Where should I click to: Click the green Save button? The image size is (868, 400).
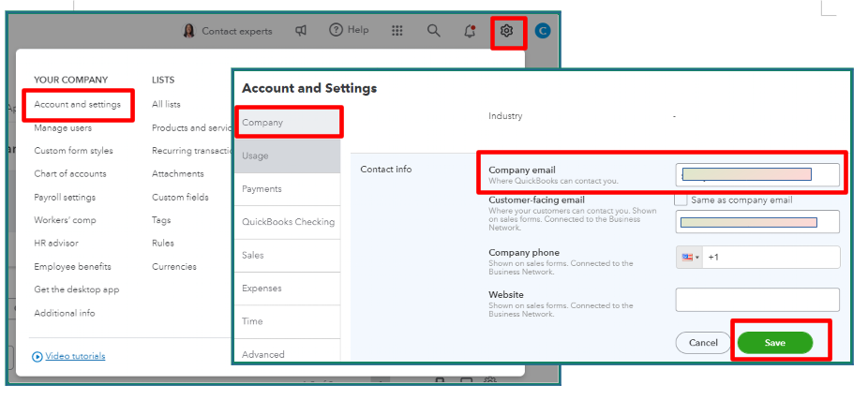(775, 343)
